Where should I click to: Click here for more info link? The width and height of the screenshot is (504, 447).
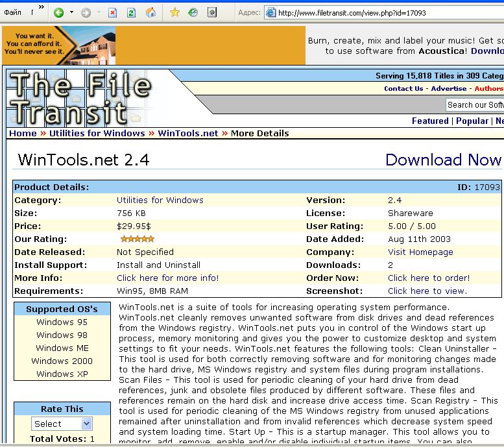click(x=167, y=278)
